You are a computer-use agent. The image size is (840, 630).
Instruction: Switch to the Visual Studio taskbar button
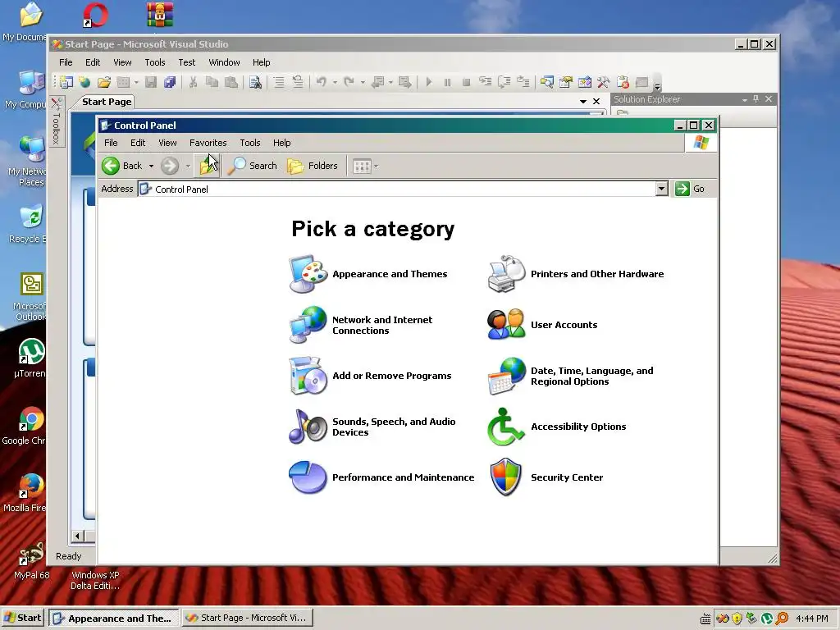coord(247,618)
